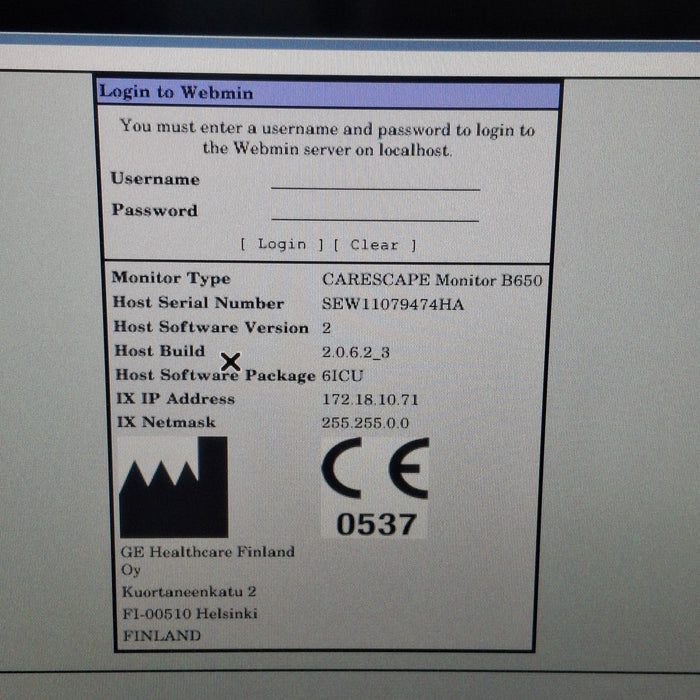Click the Password label
This screenshot has width=700, height=700.
tap(154, 210)
